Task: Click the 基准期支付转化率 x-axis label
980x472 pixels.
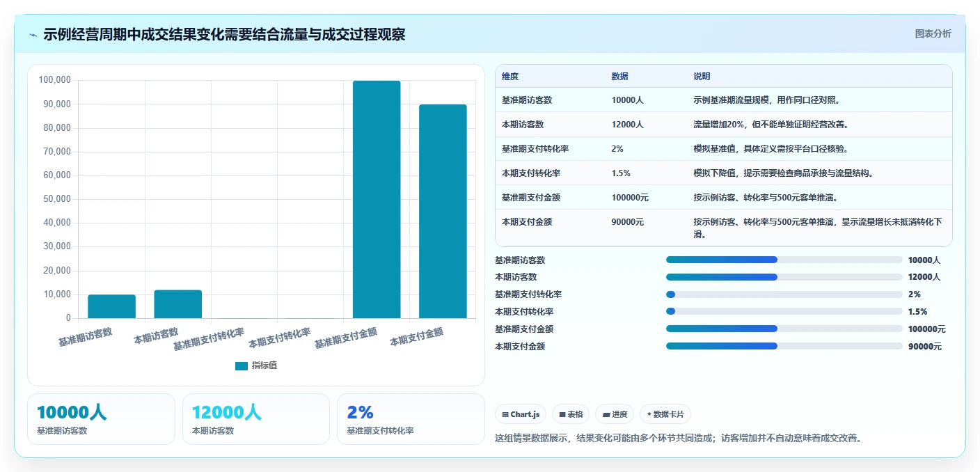Action: (209, 338)
